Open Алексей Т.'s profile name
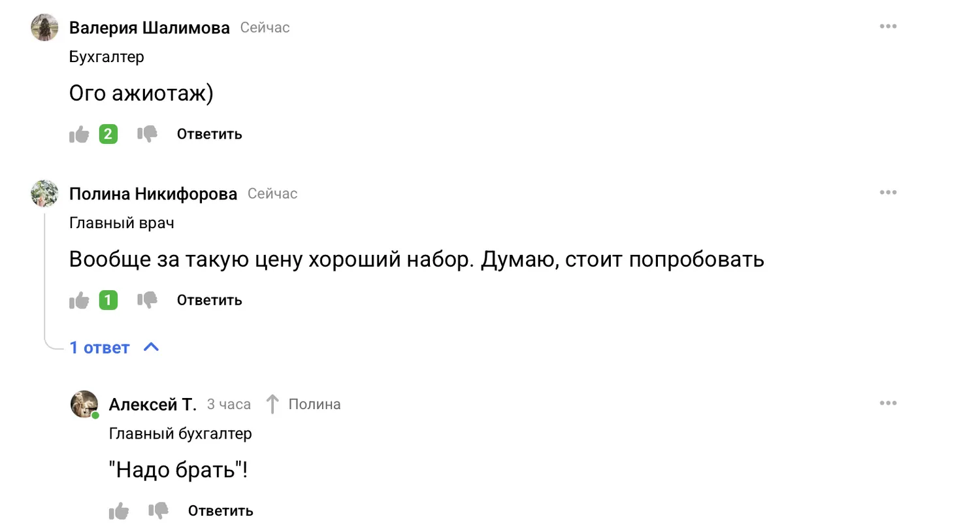Image resolution: width=980 pixels, height=532 pixels. [153, 405]
